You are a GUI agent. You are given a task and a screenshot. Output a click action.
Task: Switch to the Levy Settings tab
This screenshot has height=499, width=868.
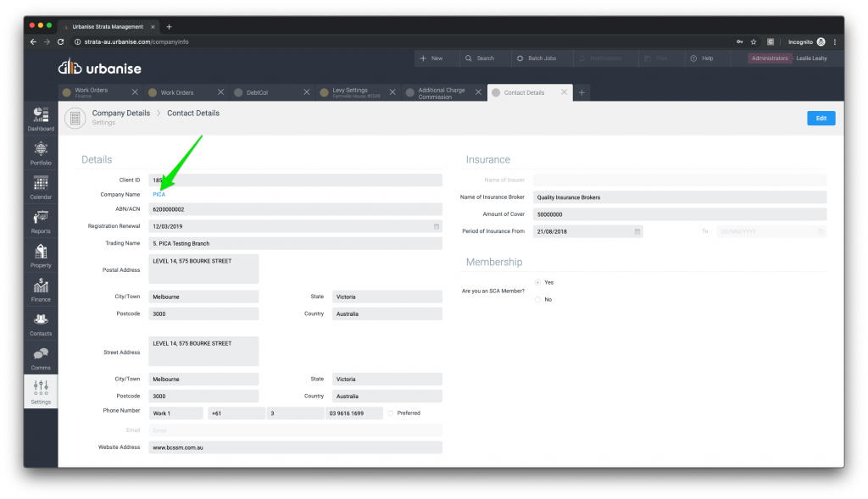point(349,92)
